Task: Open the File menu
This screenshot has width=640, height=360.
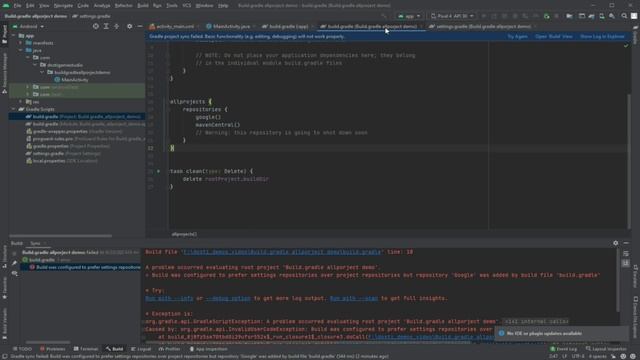Action: [x=17, y=6]
